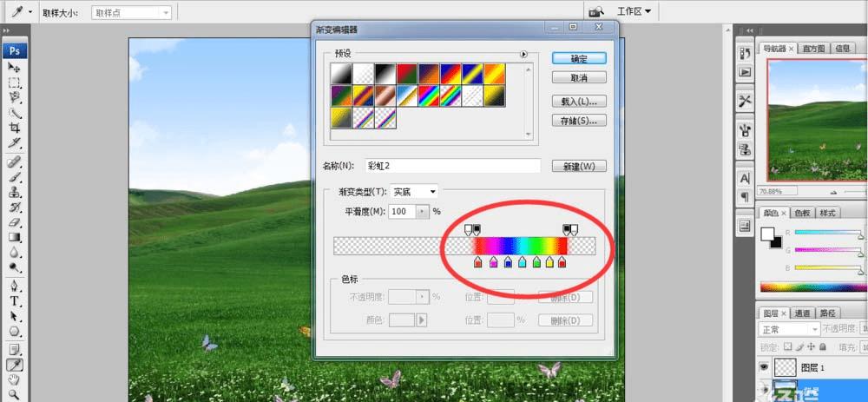This screenshot has width=868, height=402.
Task: Select the Rectangular Marquee tool
Action: click(x=15, y=83)
